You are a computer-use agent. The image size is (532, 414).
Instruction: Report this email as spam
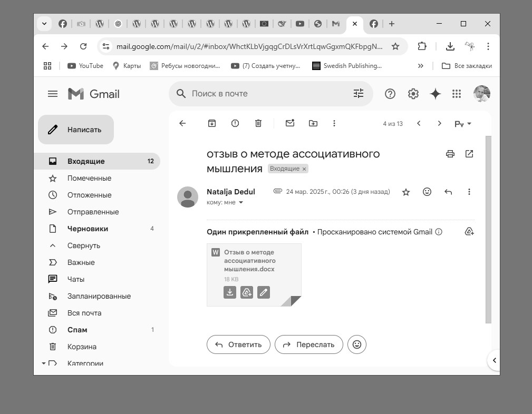pyautogui.click(x=235, y=123)
